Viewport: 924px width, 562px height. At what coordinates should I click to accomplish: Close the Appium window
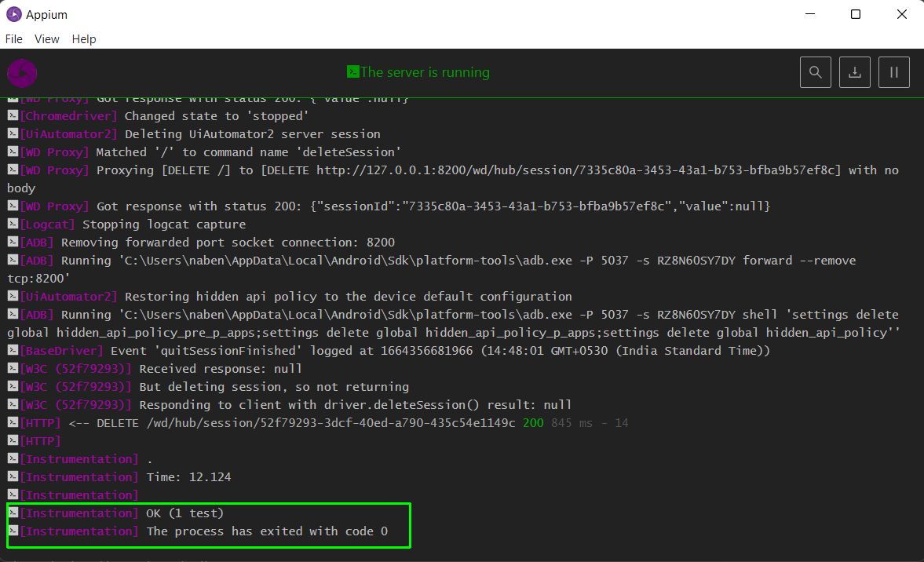pyautogui.click(x=901, y=14)
